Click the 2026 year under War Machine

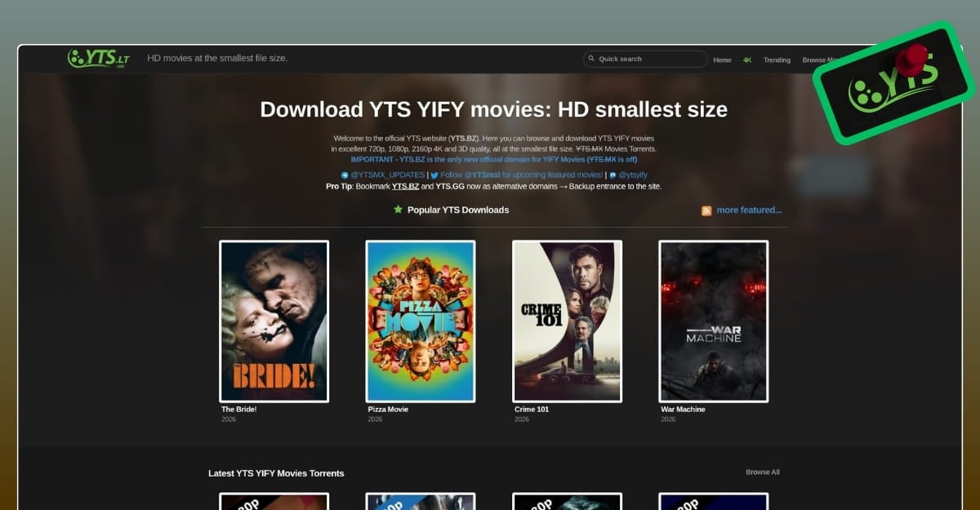(x=668, y=419)
